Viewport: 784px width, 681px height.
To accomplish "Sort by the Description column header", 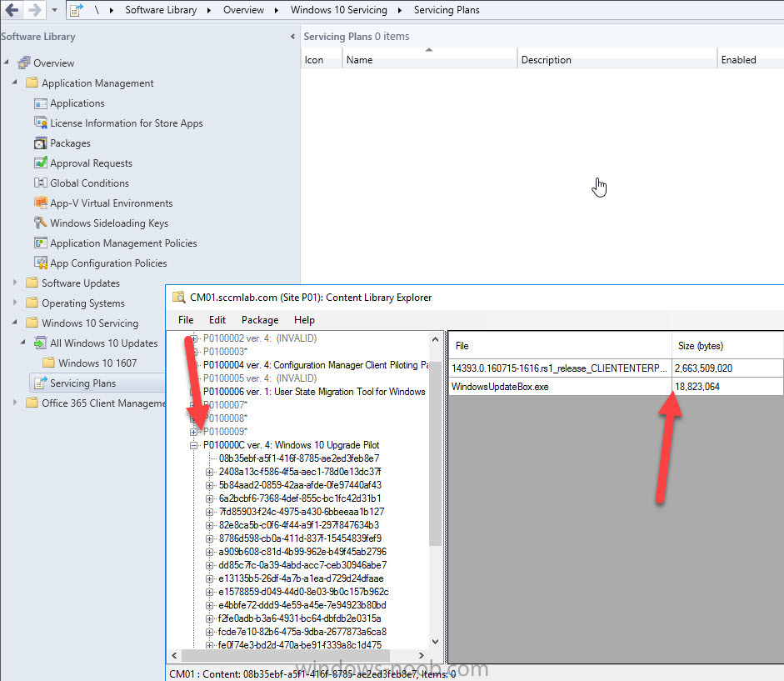I will coord(617,59).
